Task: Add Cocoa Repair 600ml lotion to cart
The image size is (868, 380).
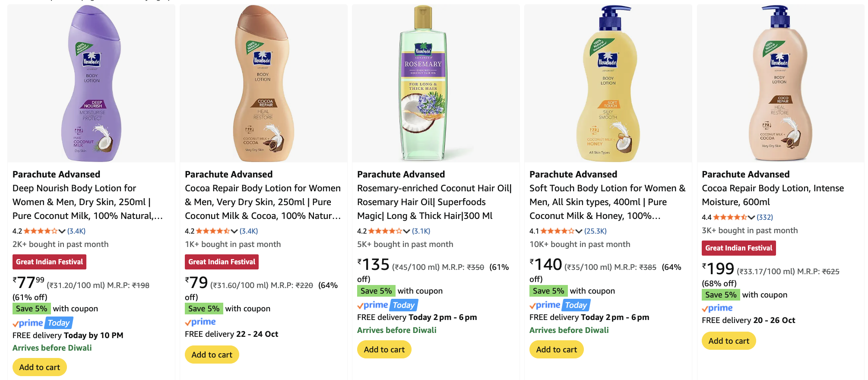Action: pos(729,341)
